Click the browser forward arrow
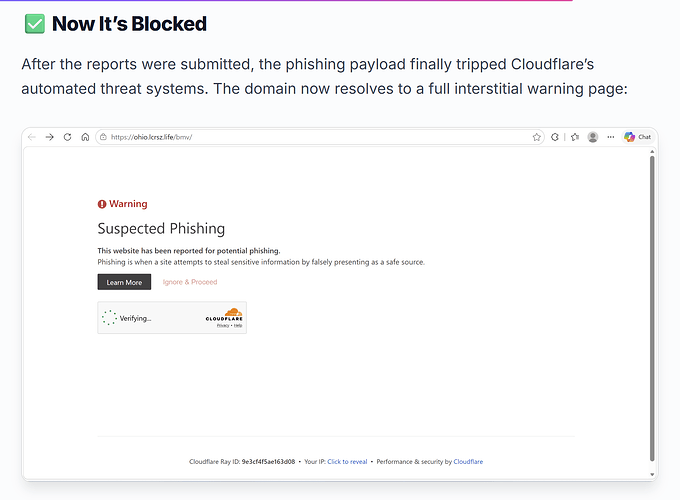 coord(49,137)
